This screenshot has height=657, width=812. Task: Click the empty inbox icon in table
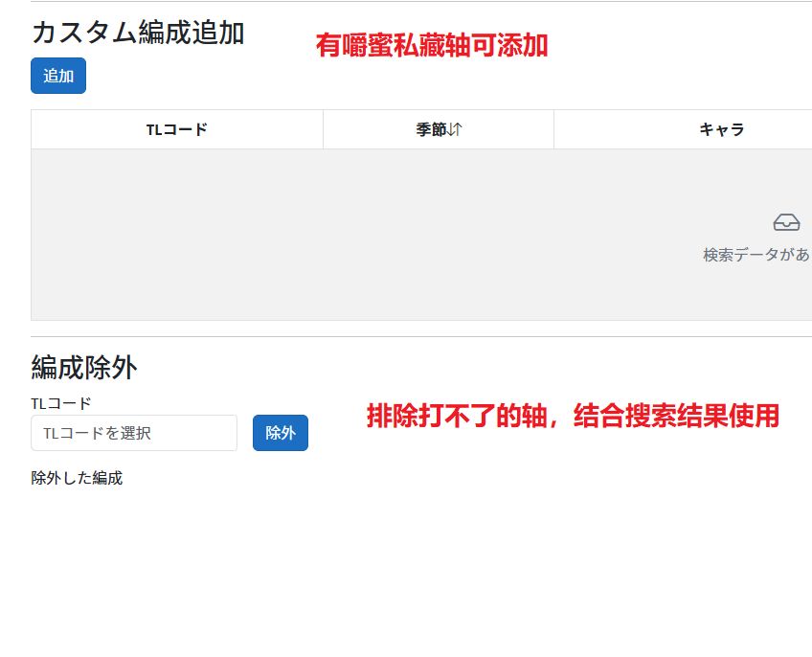pyautogui.click(x=786, y=221)
